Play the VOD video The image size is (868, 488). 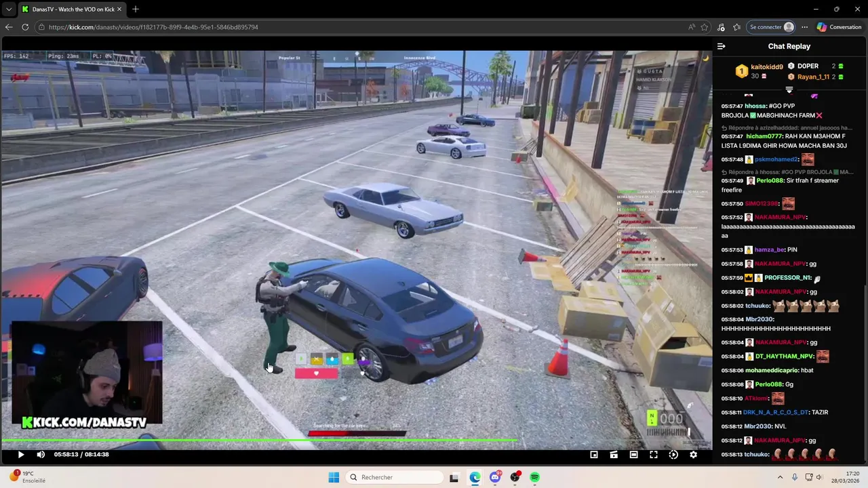click(x=20, y=455)
